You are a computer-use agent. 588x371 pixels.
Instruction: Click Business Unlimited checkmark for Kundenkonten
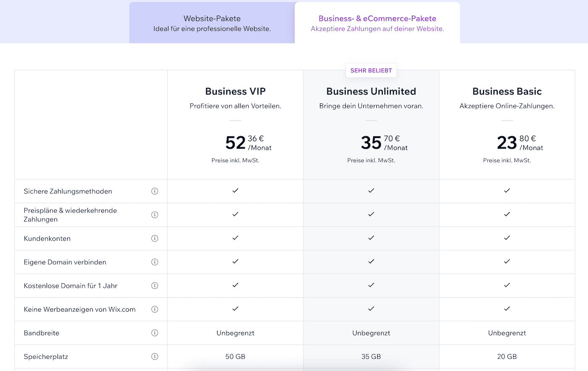(x=371, y=237)
